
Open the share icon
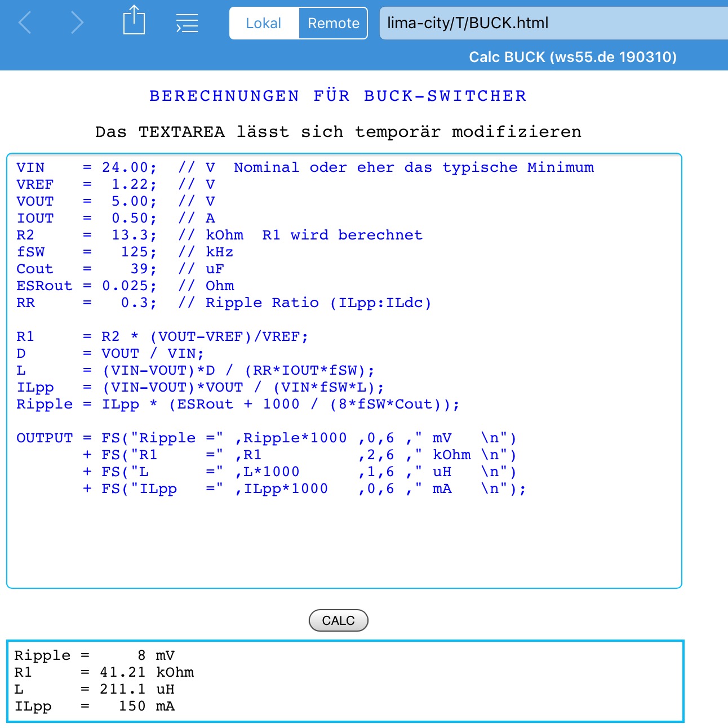pos(134,20)
